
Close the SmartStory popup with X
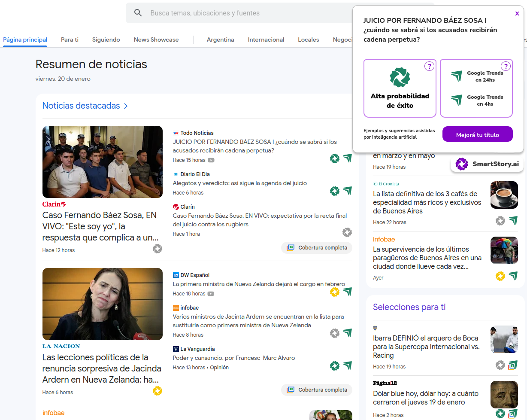[517, 13]
